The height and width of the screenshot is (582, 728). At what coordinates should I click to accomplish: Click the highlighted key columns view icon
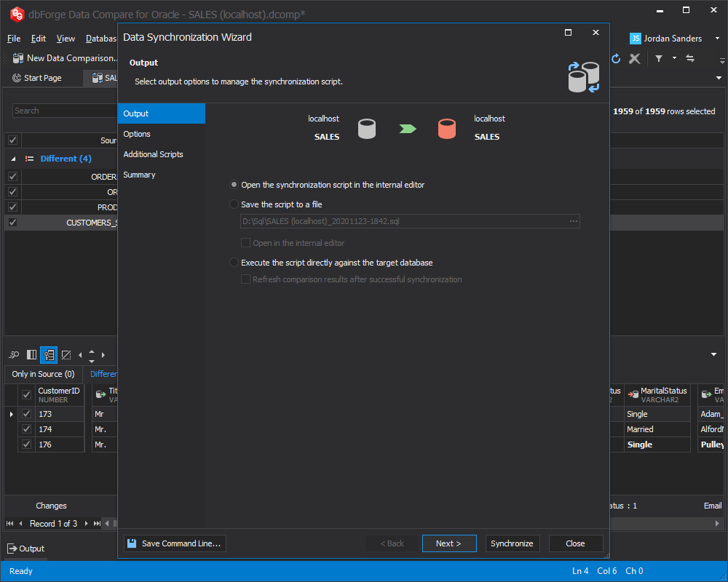pyautogui.click(x=49, y=355)
